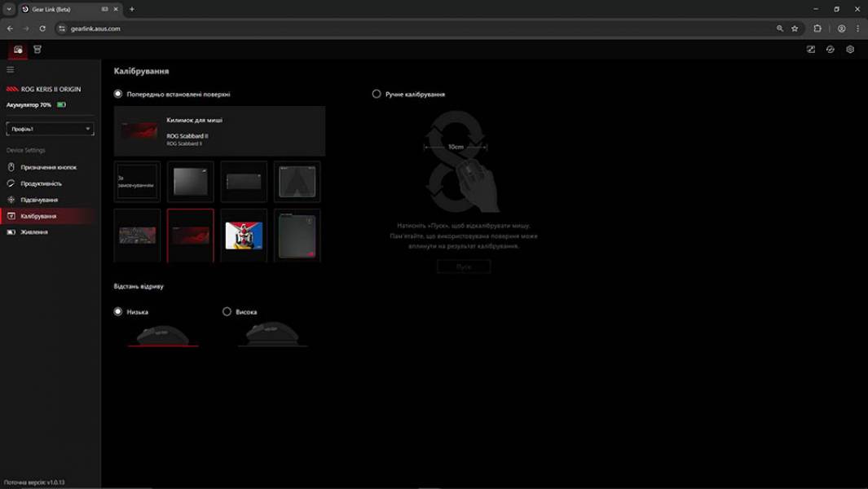The image size is (868, 489).
Task: Click the fullscreen icon in app header
Action: (x=811, y=50)
